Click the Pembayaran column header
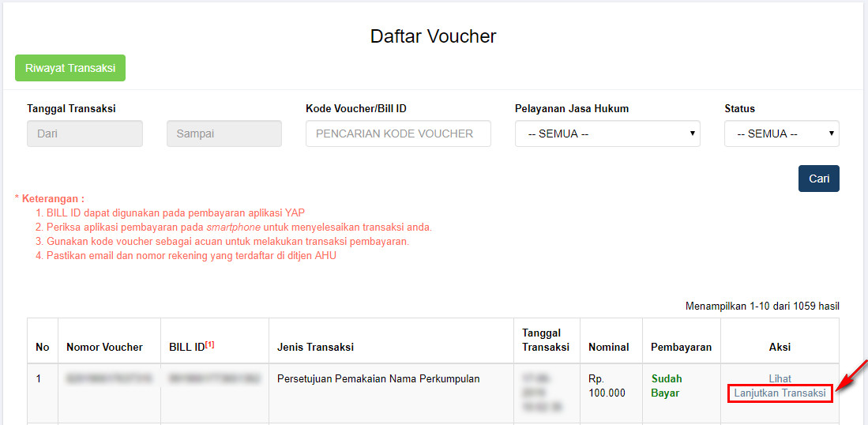Viewport: 868px width, 425px height. click(x=682, y=348)
